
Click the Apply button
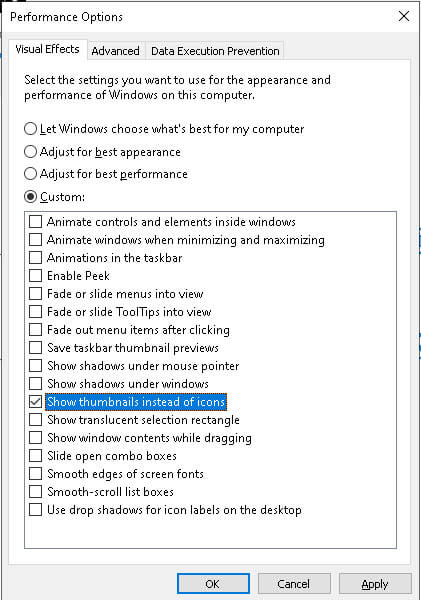click(375, 584)
